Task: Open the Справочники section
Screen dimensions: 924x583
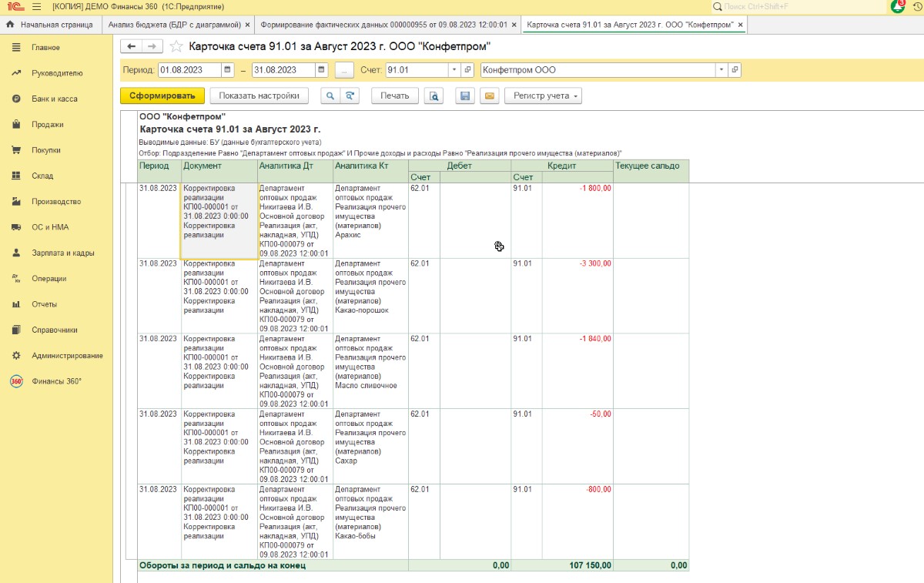Action: tap(54, 330)
